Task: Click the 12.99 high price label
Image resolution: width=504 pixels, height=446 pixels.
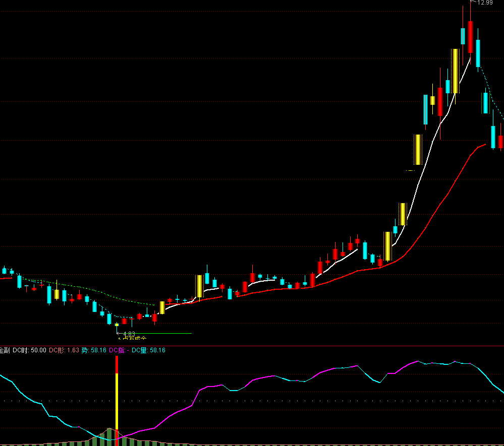Action: tap(485, 3)
